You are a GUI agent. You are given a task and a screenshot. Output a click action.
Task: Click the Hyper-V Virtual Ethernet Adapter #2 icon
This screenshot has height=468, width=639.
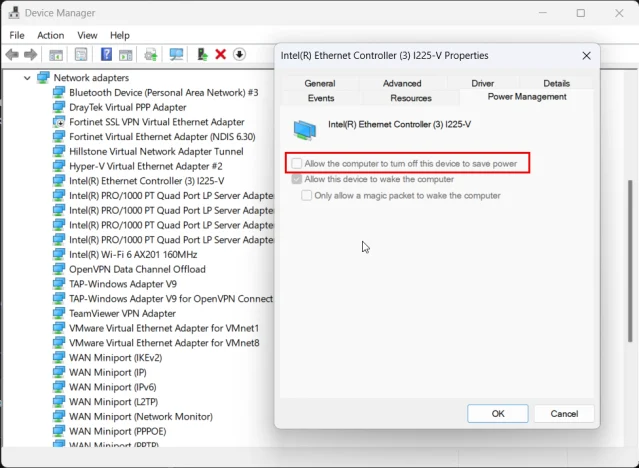point(59,166)
